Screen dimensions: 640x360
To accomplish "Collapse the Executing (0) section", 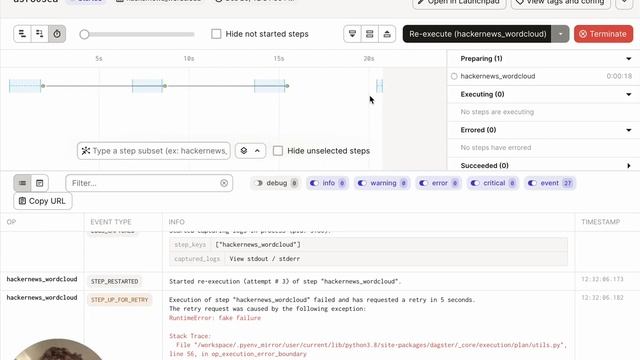I will click(x=629, y=94).
